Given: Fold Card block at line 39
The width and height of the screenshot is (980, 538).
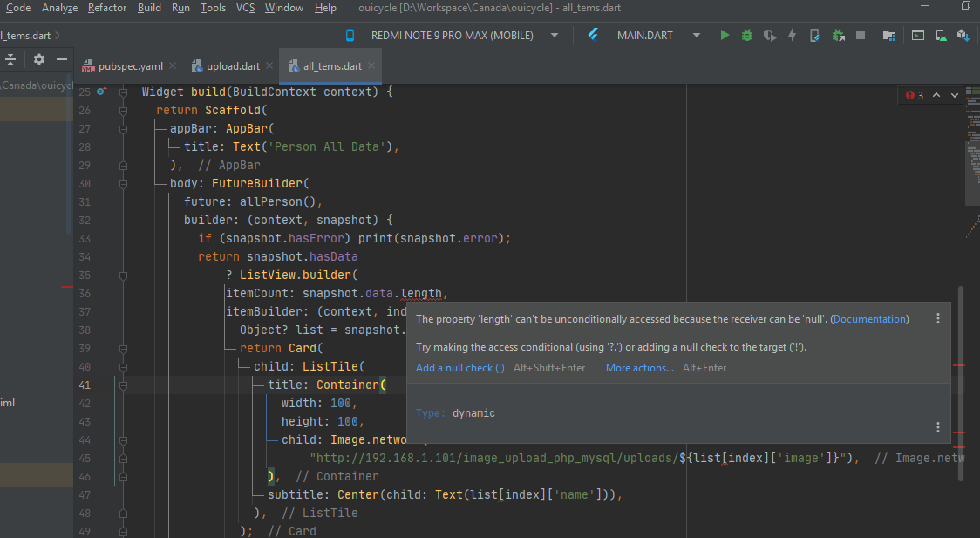Looking at the screenshot, I should [x=123, y=349].
